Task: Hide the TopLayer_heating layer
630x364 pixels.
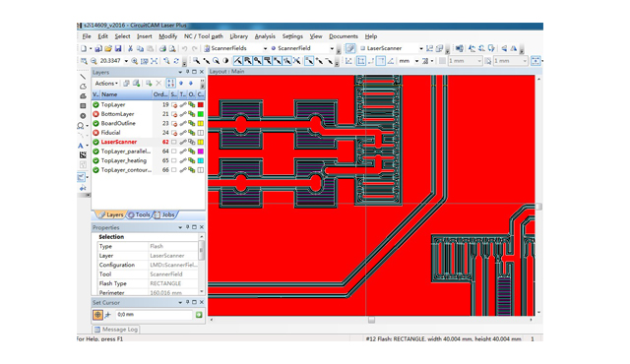Action: (96, 160)
